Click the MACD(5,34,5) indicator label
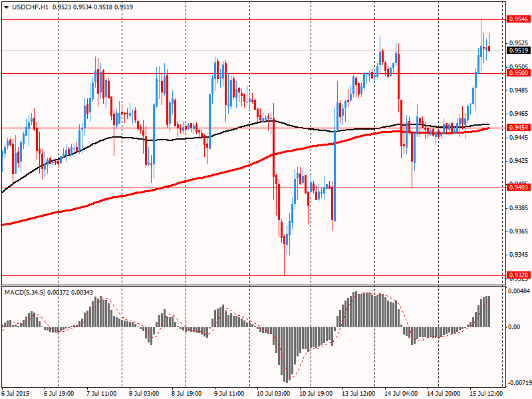The height and width of the screenshot is (399, 532). point(25,292)
